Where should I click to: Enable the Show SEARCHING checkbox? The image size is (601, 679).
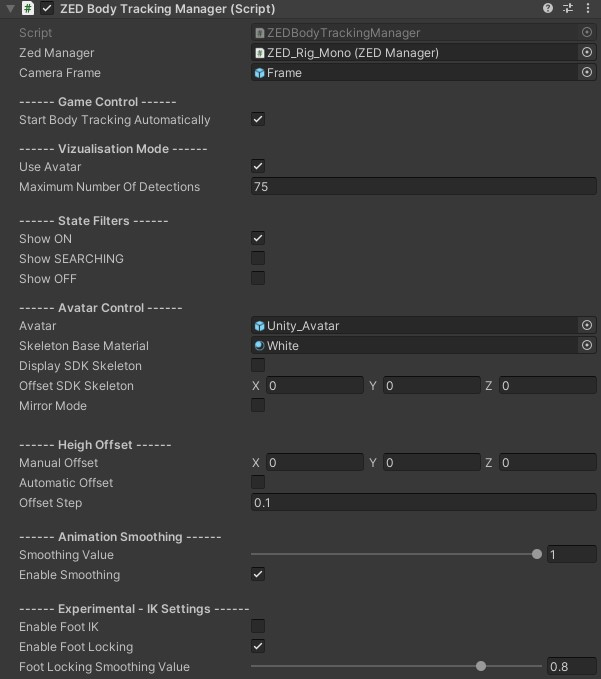click(x=258, y=258)
